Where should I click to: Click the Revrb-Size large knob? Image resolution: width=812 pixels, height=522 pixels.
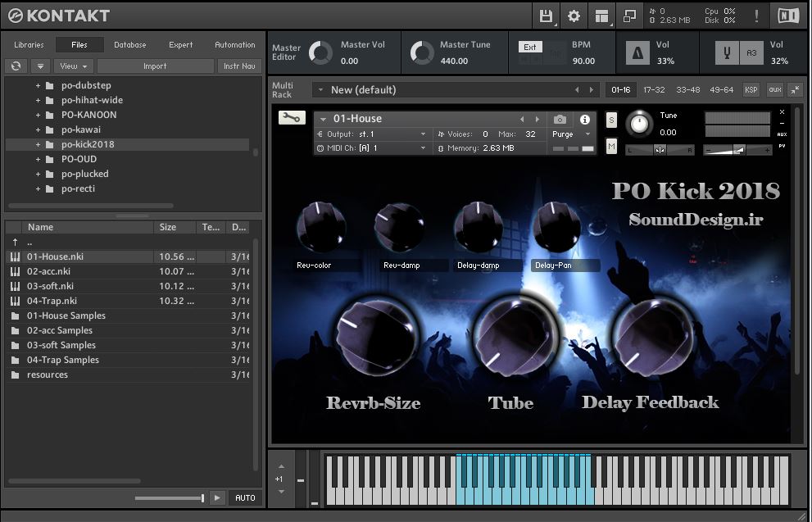(376, 337)
